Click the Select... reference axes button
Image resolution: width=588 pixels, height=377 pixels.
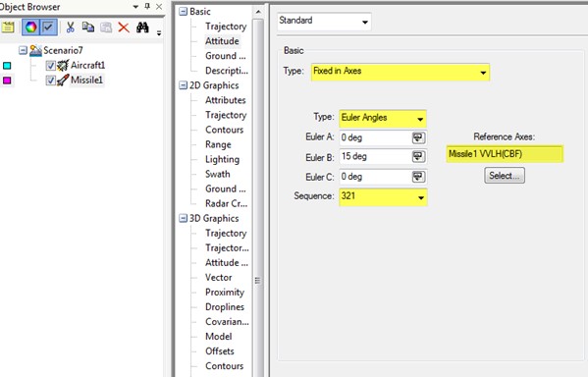click(505, 176)
